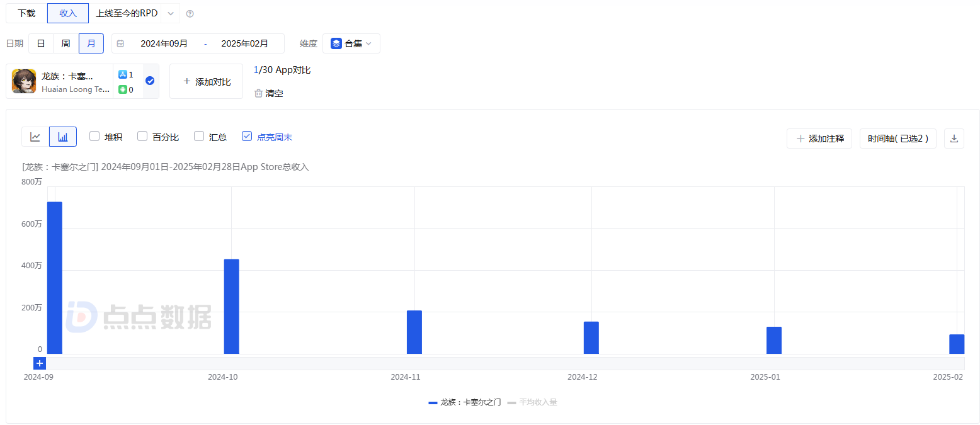Select the 周 date granularity tab

coord(66,43)
